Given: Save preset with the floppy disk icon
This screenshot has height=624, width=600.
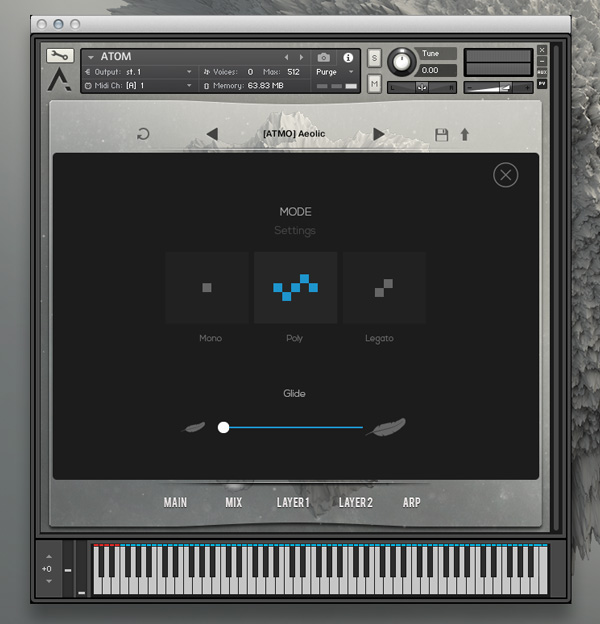Looking at the screenshot, I should pos(442,135).
